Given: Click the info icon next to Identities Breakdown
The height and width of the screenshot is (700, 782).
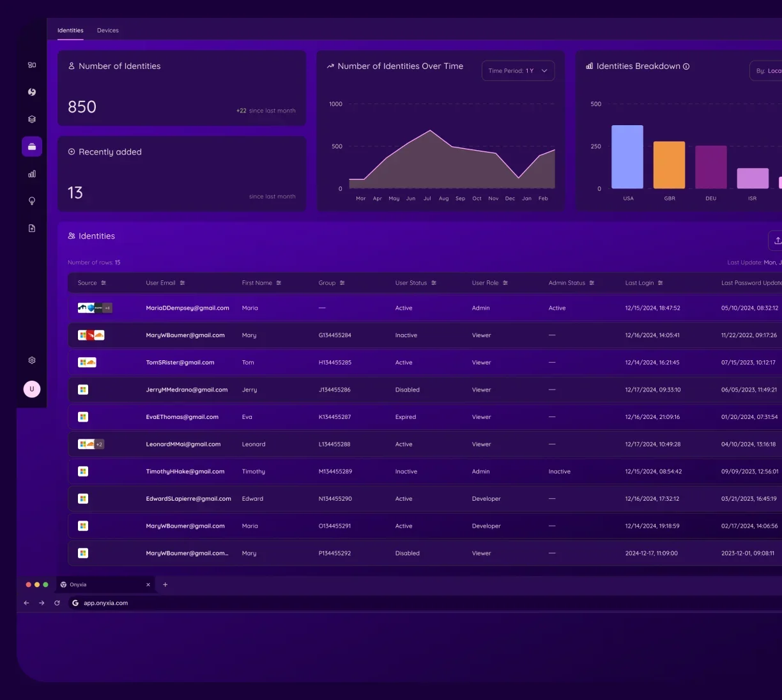Looking at the screenshot, I should pos(686,66).
